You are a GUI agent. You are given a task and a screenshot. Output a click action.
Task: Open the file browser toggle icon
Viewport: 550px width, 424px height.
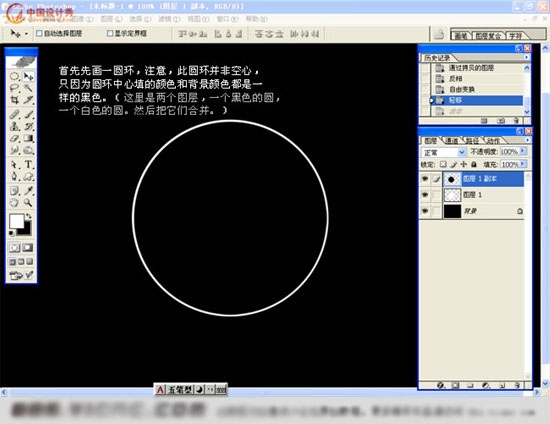tap(439, 34)
